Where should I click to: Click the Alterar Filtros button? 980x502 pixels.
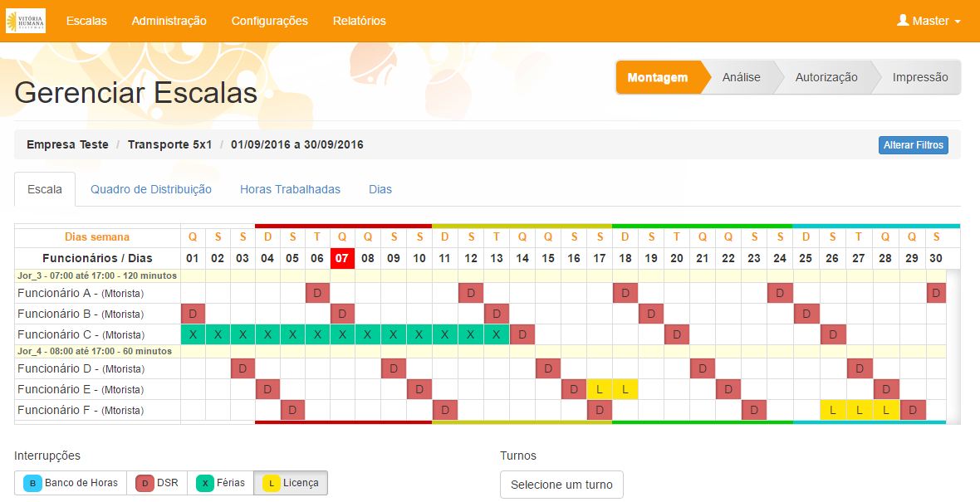click(913, 145)
